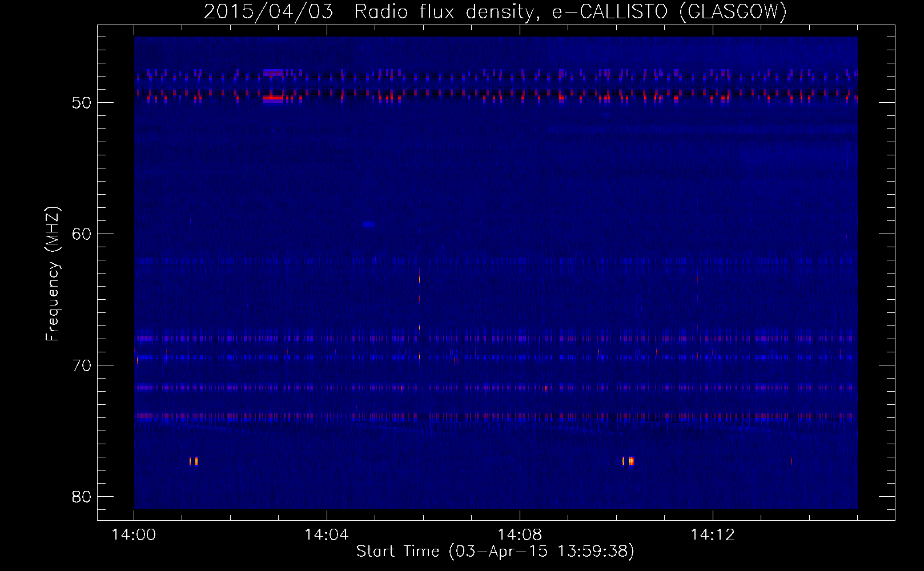Click the 14:00 time tick label
This screenshot has width=924, height=571.
[x=134, y=534]
